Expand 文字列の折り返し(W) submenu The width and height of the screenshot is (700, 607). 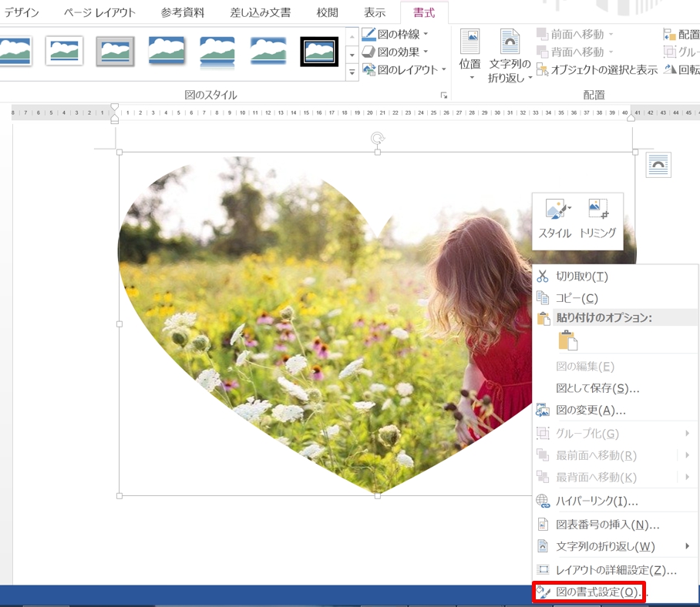[x=616, y=546]
